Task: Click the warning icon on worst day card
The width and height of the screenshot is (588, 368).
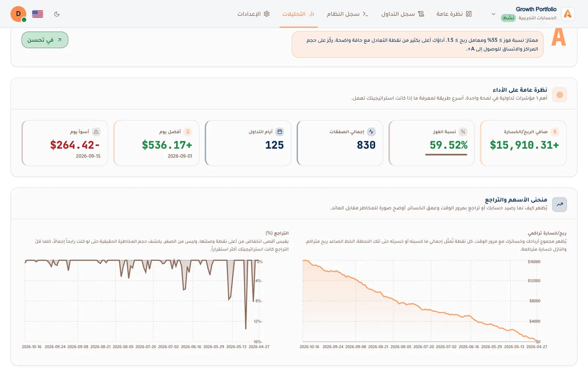Action: tap(96, 131)
